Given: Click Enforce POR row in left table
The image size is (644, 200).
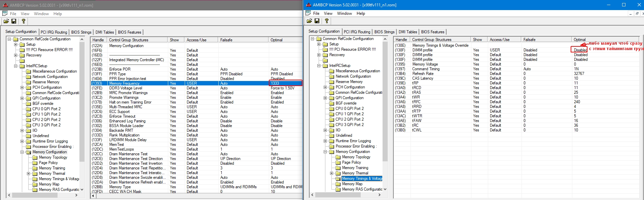Looking at the screenshot, I should point(196,69).
